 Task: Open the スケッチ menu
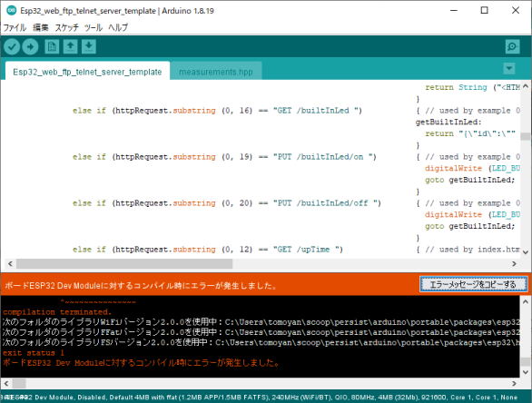click(x=67, y=27)
